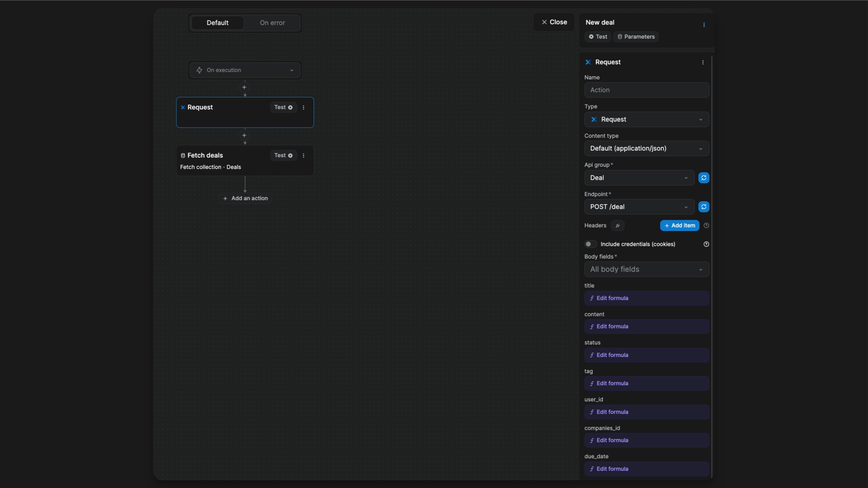Expand the All body fields selector
This screenshot has width=868, height=488.
[646, 269]
